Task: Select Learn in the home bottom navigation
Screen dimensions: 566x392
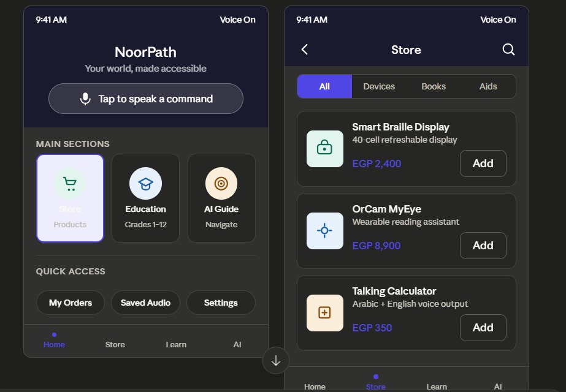Action: pyautogui.click(x=176, y=344)
